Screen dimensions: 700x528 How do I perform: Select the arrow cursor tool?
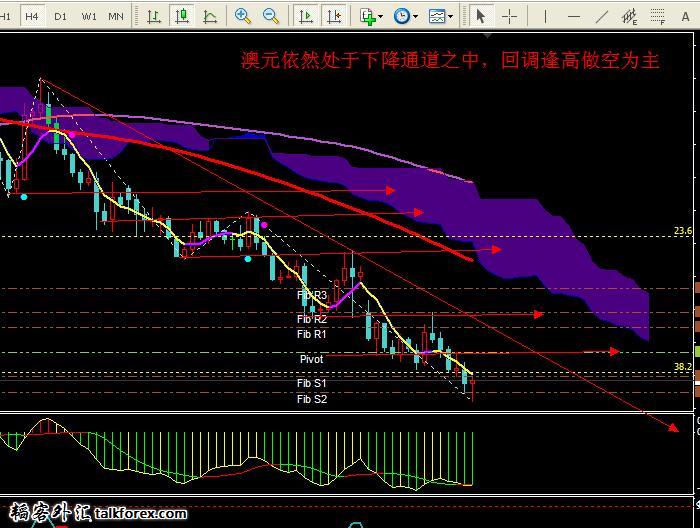pyautogui.click(x=481, y=16)
